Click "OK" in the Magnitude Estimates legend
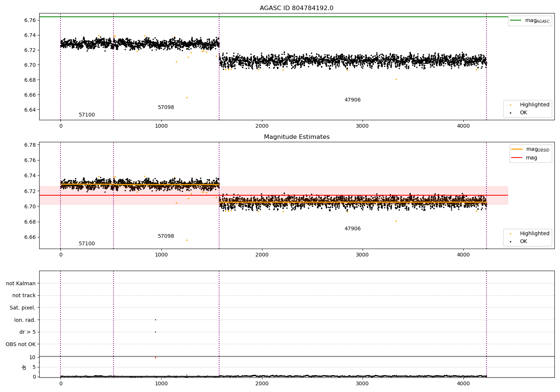560x392 pixels. [523, 241]
